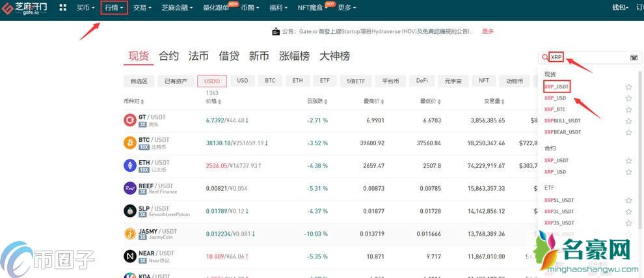Toggle the star beside XRP_BTC

pyautogui.click(x=628, y=110)
